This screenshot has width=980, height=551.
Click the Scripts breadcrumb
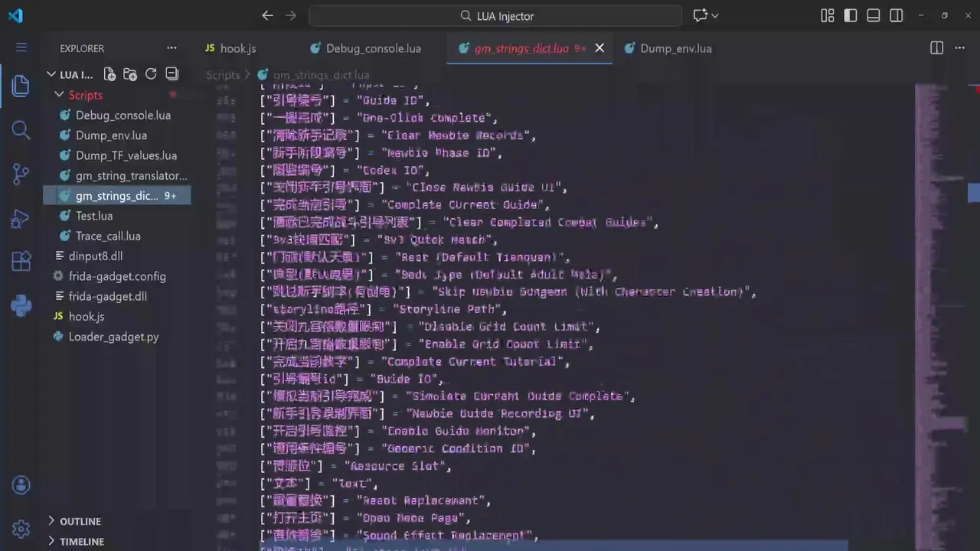pyautogui.click(x=223, y=75)
